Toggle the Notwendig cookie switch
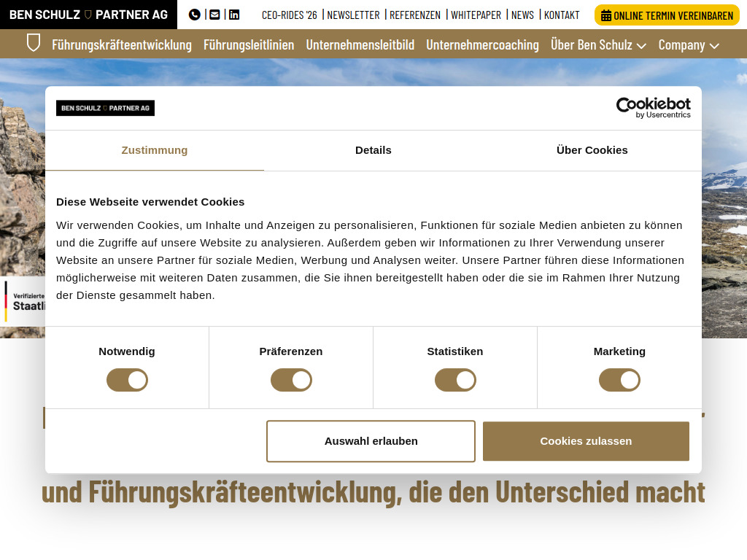Viewport: 747px width, 560px height. pos(127,380)
